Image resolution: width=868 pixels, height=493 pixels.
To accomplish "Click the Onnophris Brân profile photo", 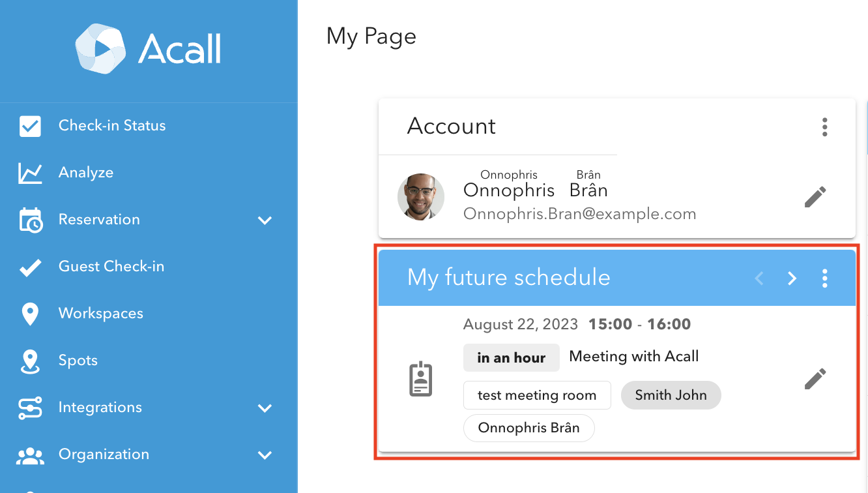I will (x=421, y=197).
